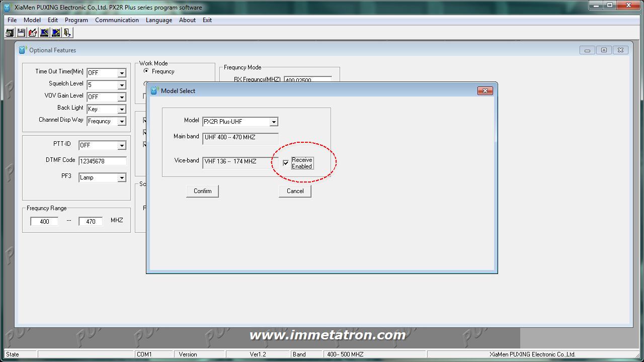
Task: Minimize the Optional Features window
Action: 587,50
